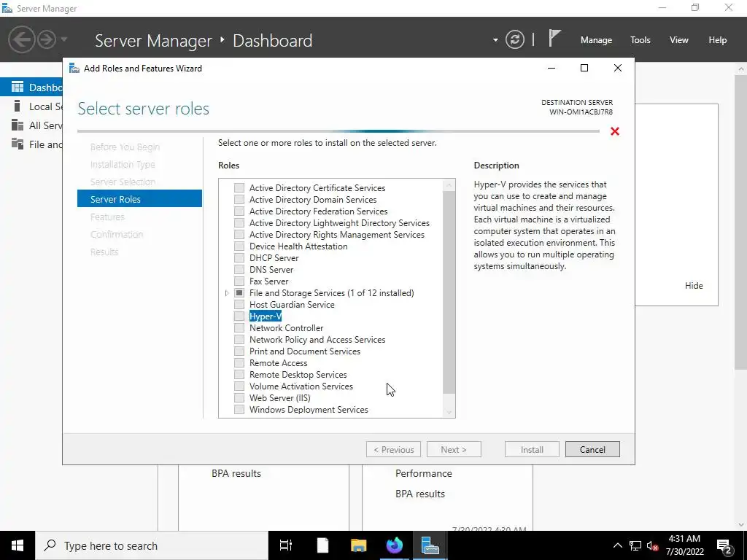Open the View menu
This screenshot has width=747, height=560.
[678, 40]
